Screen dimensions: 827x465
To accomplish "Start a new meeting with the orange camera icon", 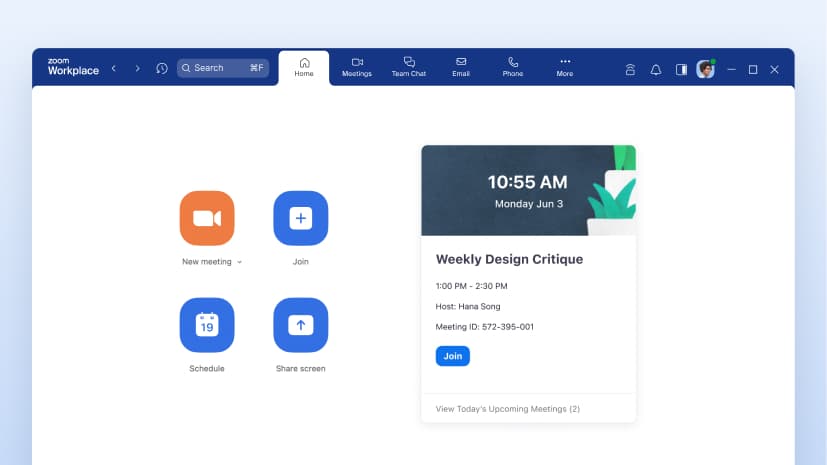I will click(207, 218).
